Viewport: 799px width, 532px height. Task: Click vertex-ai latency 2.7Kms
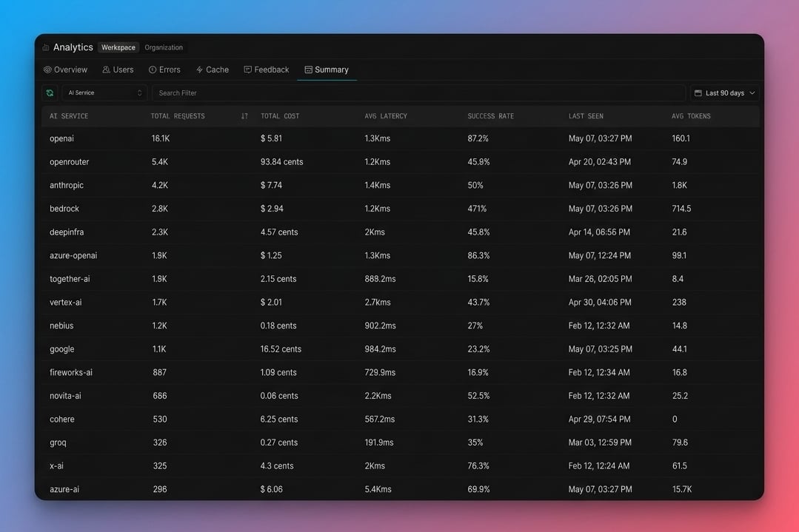coord(378,303)
